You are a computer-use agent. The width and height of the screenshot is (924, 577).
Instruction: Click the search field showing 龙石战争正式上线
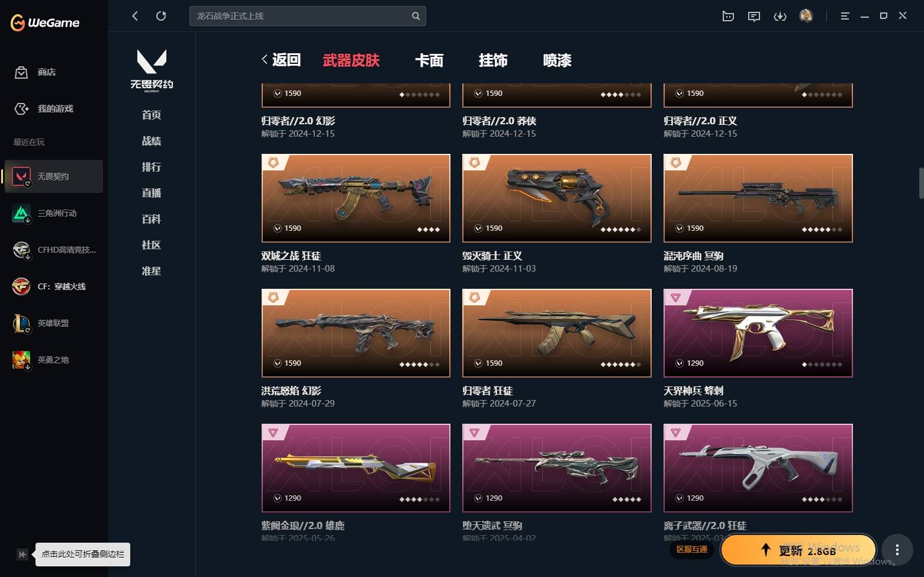coord(308,16)
